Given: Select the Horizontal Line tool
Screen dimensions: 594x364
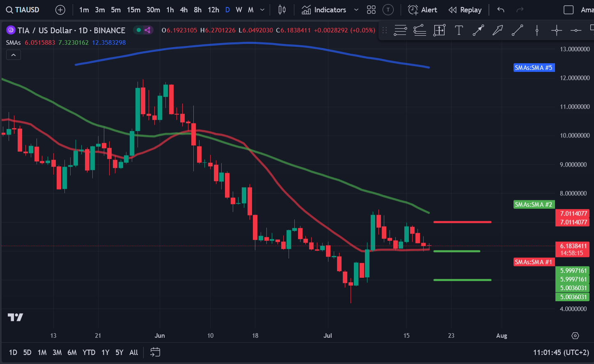Looking at the screenshot, I should click(576, 30).
